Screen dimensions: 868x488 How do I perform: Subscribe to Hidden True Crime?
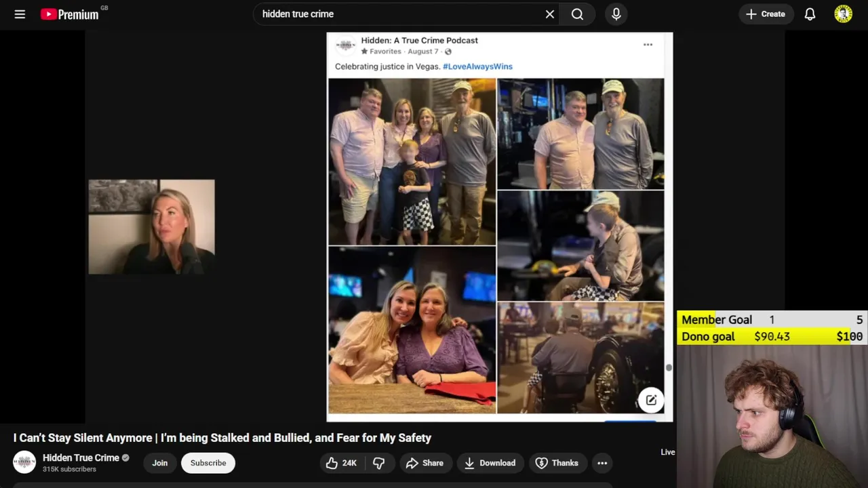click(208, 463)
